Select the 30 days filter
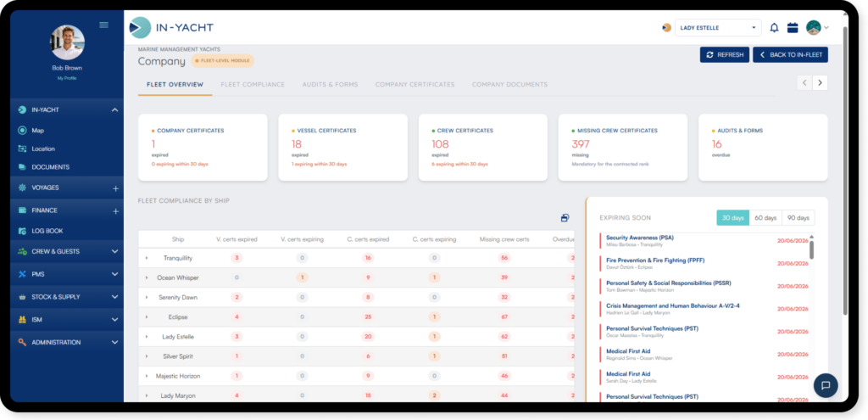Viewport: 868px width, 420px height. click(x=733, y=218)
